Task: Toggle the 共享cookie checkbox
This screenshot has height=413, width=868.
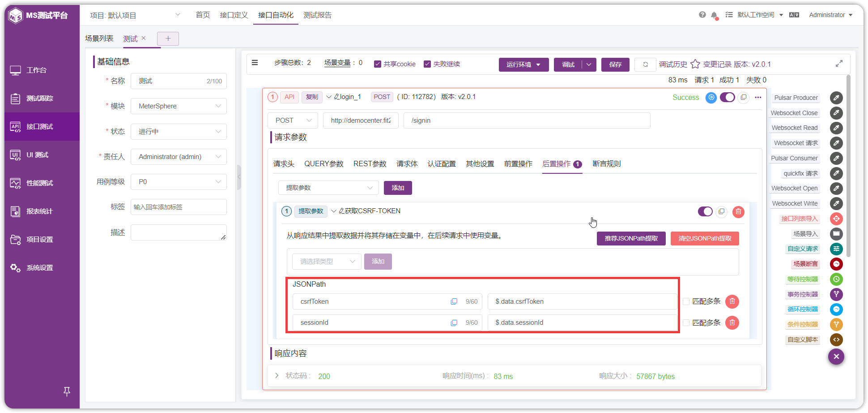Action: [x=378, y=64]
